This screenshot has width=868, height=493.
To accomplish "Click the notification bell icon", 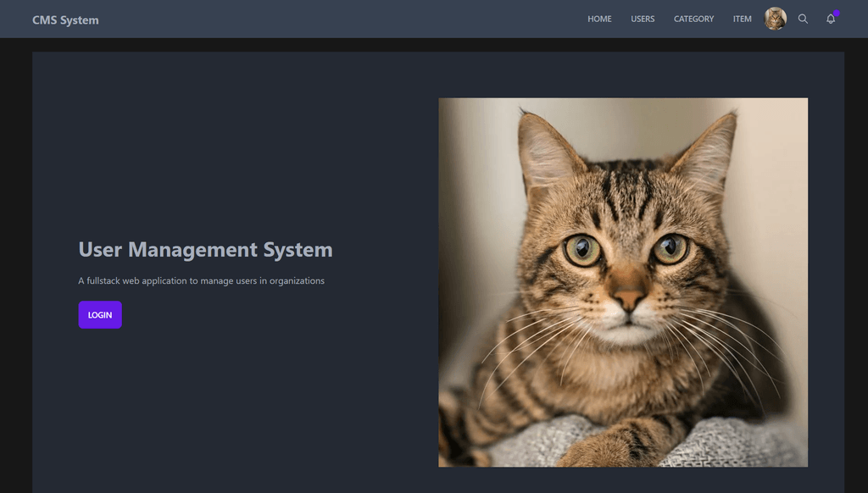I will (830, 19).
